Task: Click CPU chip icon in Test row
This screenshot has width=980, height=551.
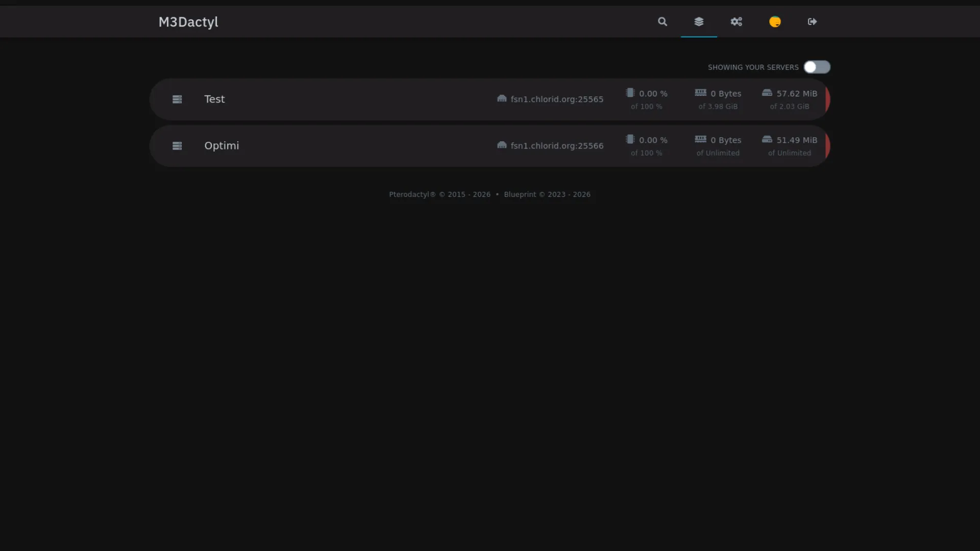Action: click(630, 93)
